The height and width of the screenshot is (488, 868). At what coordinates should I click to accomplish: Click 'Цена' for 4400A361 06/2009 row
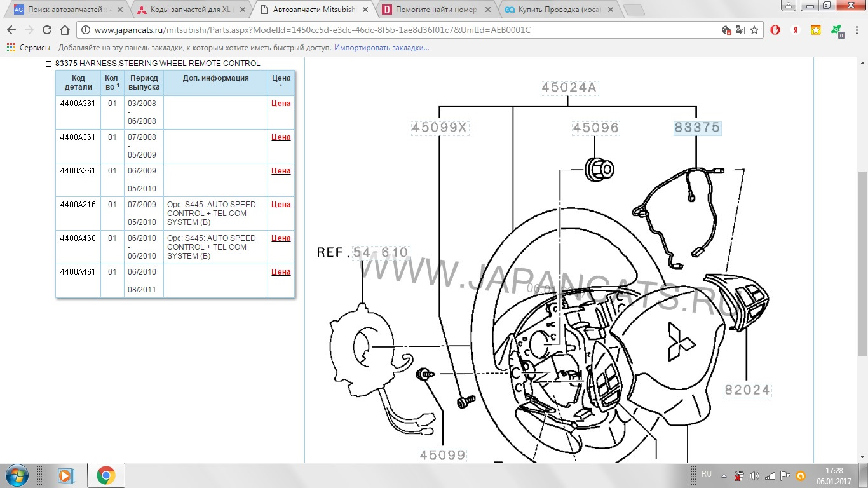click(281, 171)
